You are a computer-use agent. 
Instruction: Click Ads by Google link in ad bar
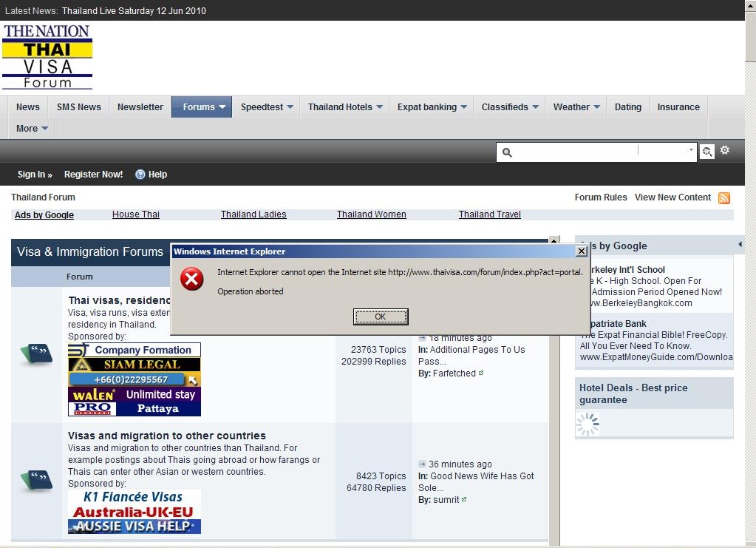pyautogui.click(x=44, y=215)
